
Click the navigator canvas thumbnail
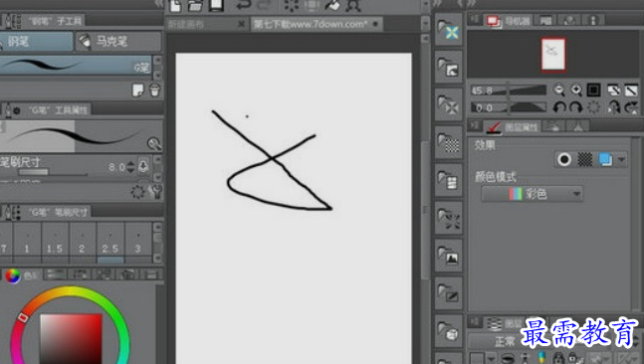(x=553, y=54)
